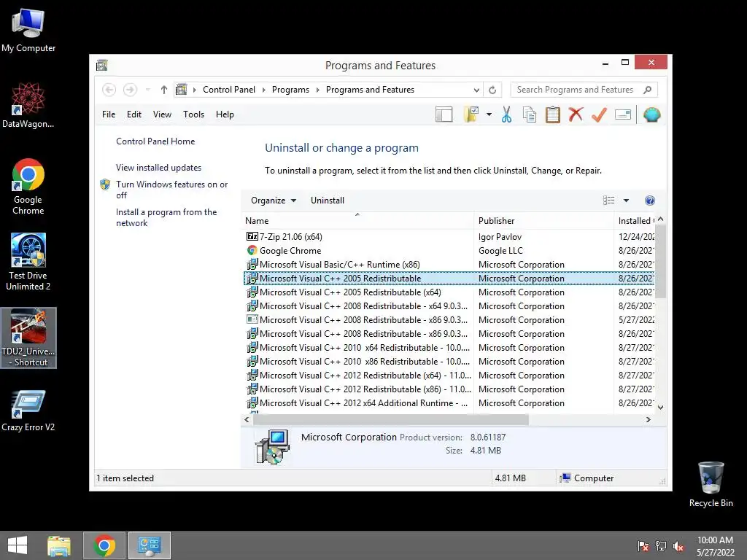Click Control Panel Home link
This screenshot has height=560, width=747.
155,141
